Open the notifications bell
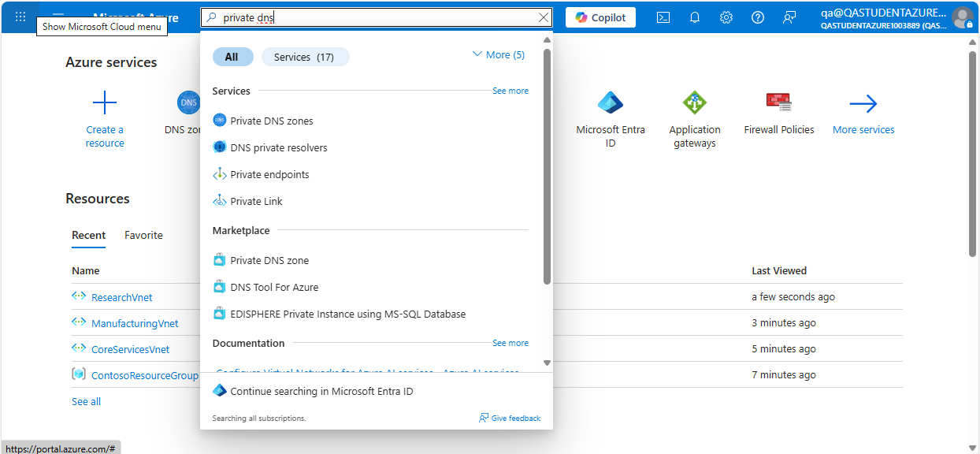The height and width of the screenshot is (454, 980). [695, 17]
